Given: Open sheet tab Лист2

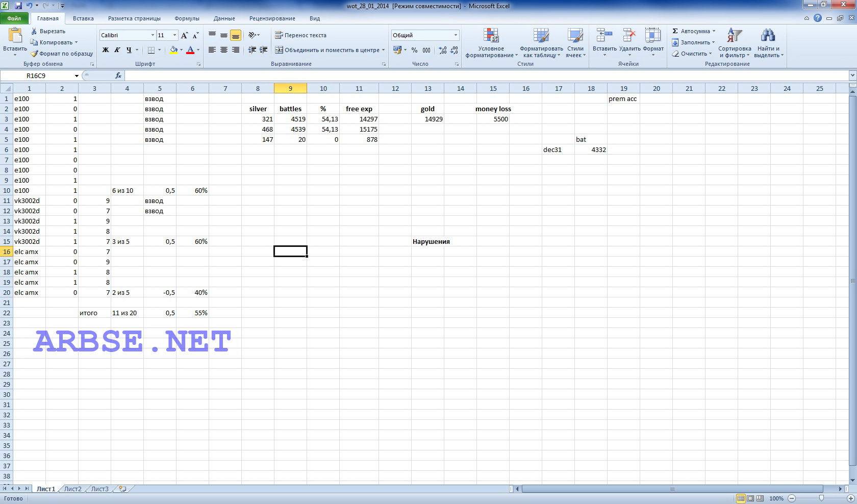Looking at the screenshot, I should pos(72,489).
